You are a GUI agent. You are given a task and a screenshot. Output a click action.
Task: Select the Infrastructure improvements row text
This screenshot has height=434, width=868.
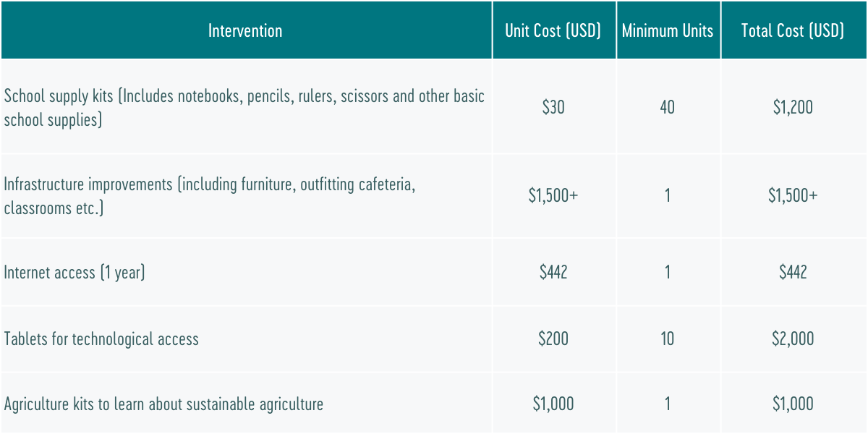coord(210,196)
